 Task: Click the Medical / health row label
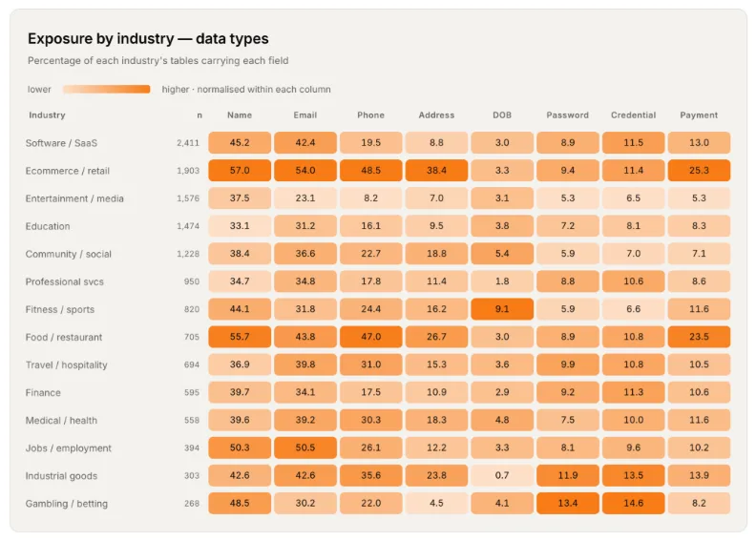click(61, 421)
